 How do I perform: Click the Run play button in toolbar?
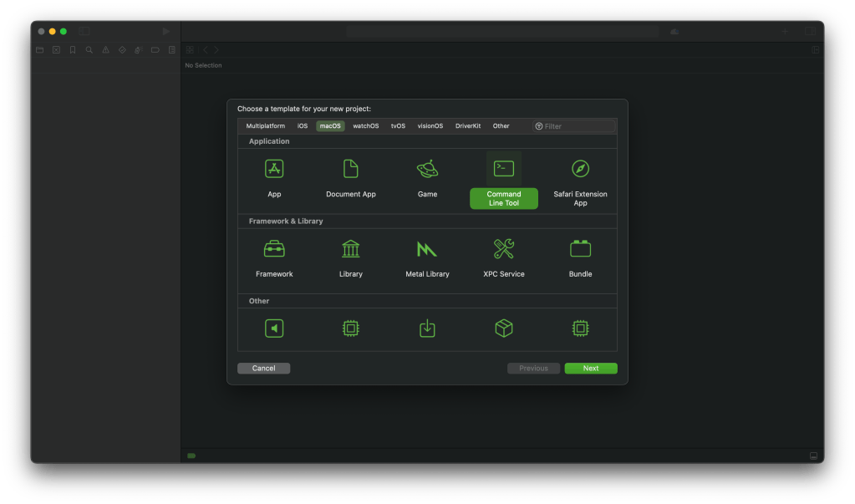coord(166,31)
